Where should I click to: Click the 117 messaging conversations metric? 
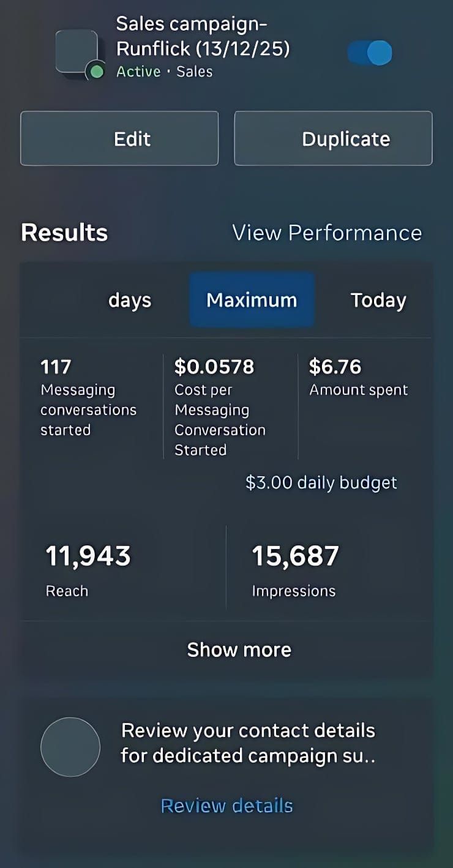(x=89, y=397)
